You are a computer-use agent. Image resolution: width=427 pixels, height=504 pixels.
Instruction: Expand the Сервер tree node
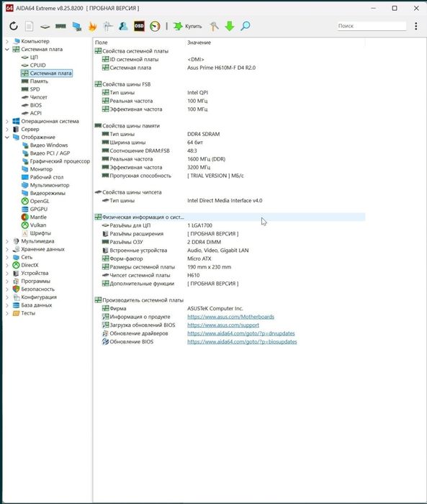7,130
